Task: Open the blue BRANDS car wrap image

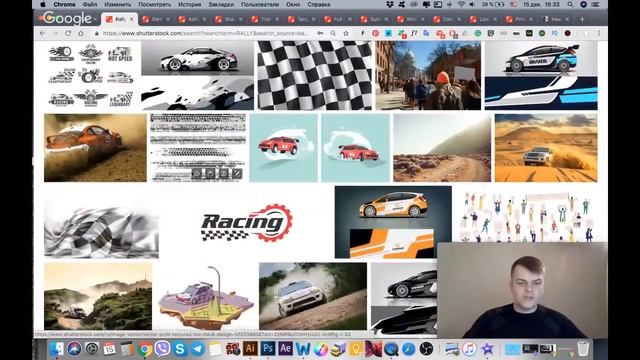Action: coord(541,76)
